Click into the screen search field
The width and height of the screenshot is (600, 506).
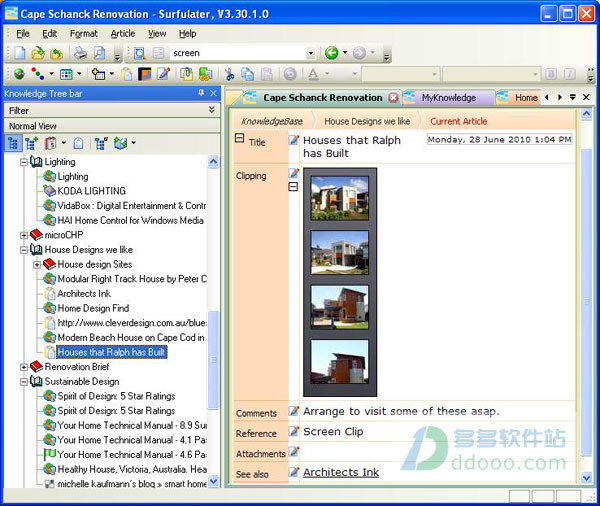point(237,53)
